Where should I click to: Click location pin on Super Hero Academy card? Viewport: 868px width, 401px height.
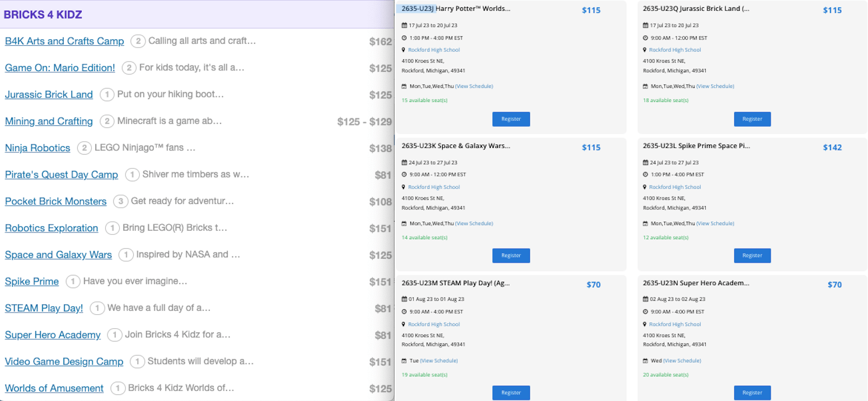[645, 324]
